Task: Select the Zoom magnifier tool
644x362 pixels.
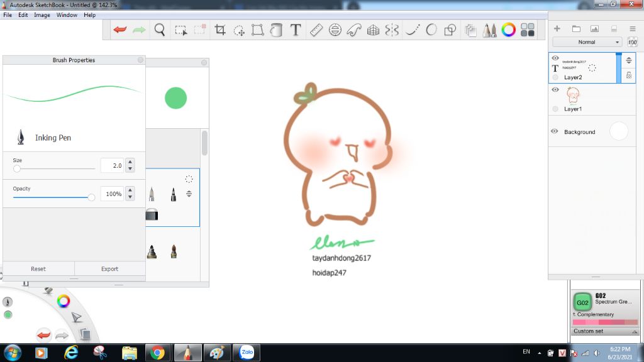Action: tap(160, 30)
